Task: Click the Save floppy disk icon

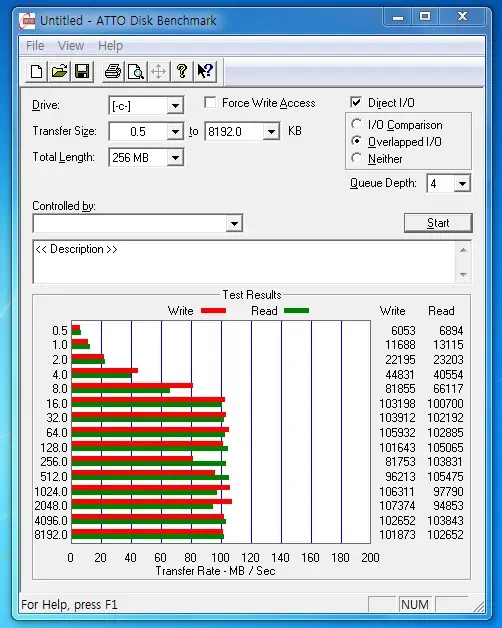Action: click(82, 72)
